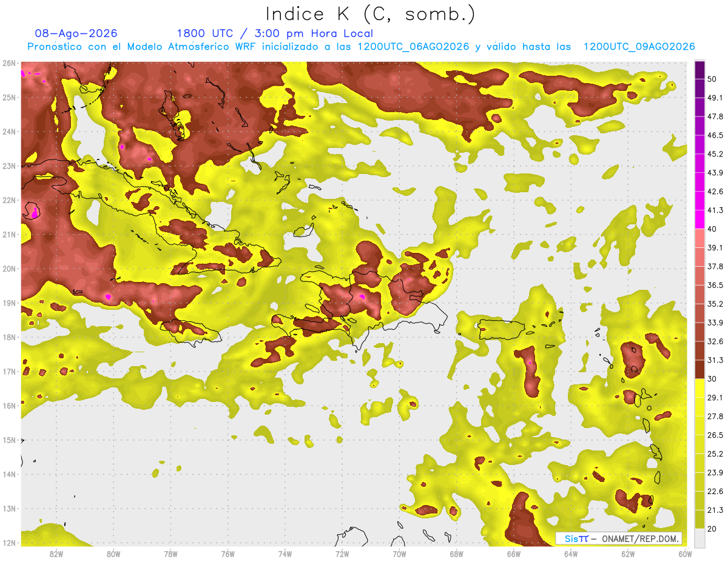Click the initialization time '1200UTC_06AGO2026'

[x=413, y=47]
